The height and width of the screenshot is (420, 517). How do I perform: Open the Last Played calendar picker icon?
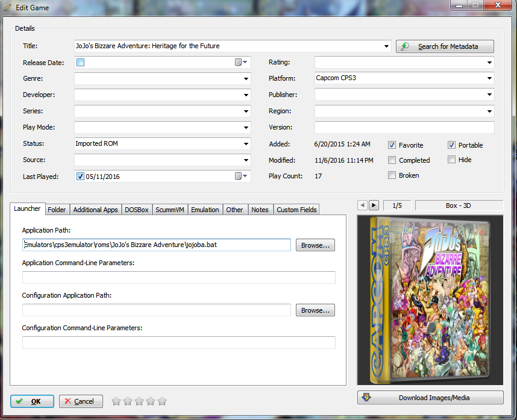(x=241, y=176)
